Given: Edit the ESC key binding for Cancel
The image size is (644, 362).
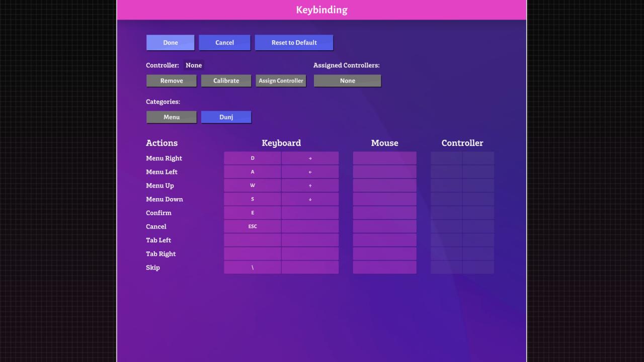Looking at the screenshot, I should 253,226.
